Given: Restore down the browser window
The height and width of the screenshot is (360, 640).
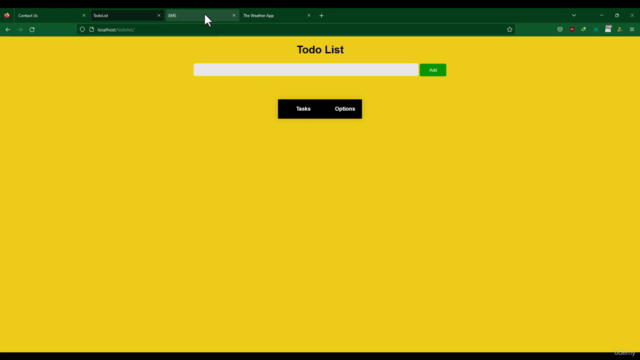Looking at the screenshot, I should pos(617,16).
